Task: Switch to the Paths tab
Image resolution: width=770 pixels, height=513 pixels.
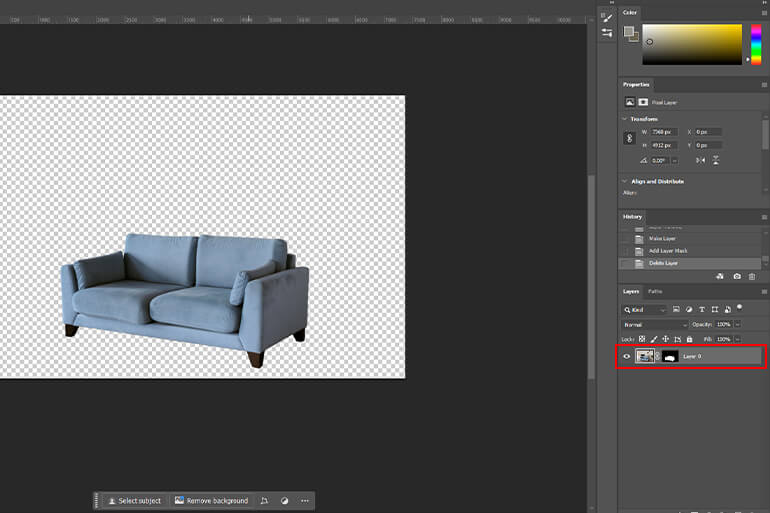Action: coord(655,292)
